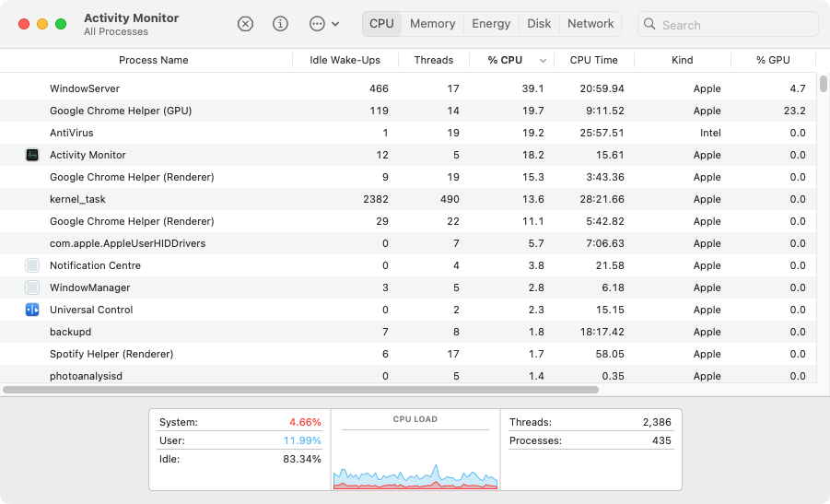Sort by % GPU column header
Image resolution: width=830 pixels, height=504 pixels.
point(773,60)
